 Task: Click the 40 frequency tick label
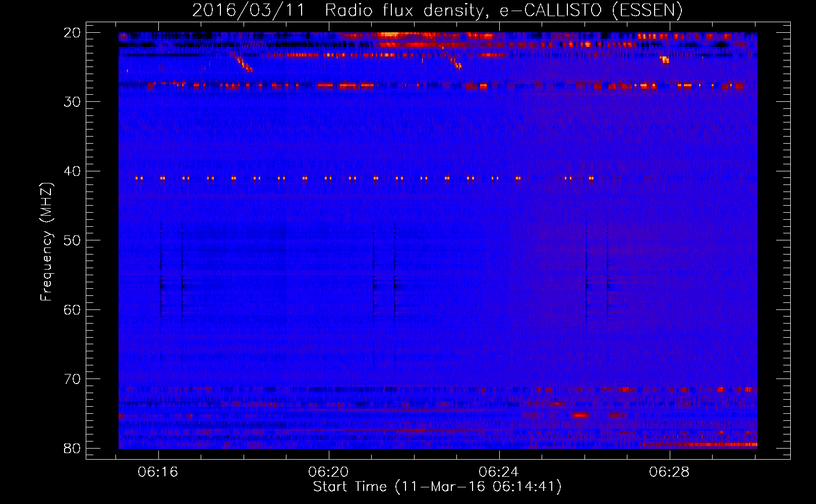tap(73, 171)
